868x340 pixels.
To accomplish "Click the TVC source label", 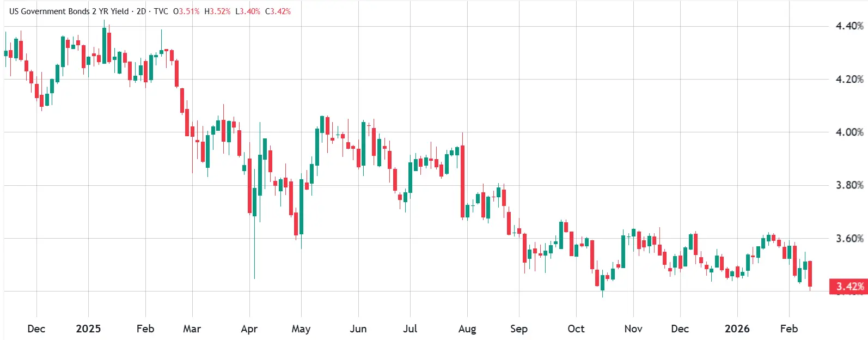I will pos(161,11).
